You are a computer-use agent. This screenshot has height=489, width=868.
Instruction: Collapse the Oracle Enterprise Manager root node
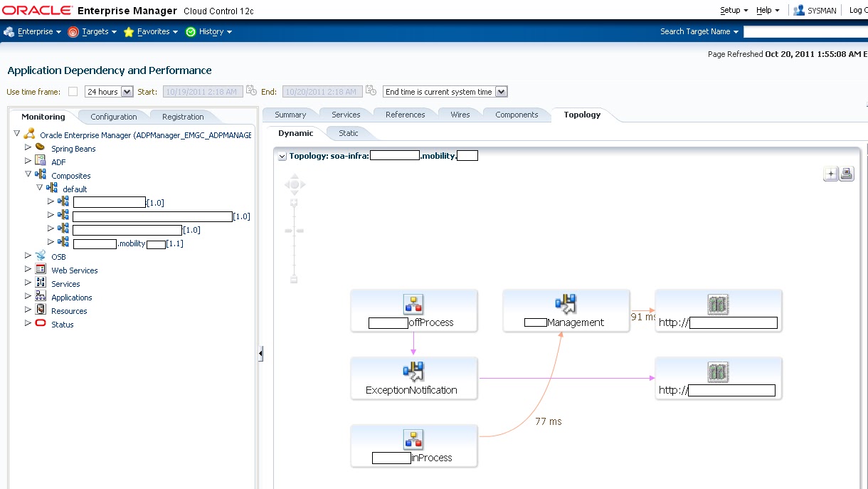(x=17, y=134)
